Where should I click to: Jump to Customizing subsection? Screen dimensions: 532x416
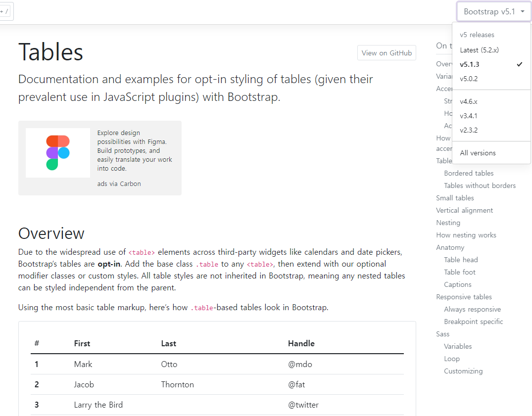click(x=463, y=371)
